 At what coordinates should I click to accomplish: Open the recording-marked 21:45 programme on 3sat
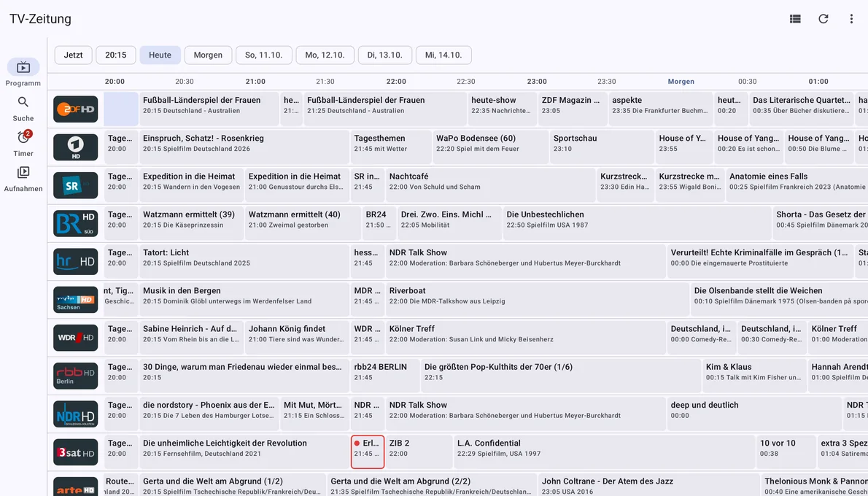point(368,453)
